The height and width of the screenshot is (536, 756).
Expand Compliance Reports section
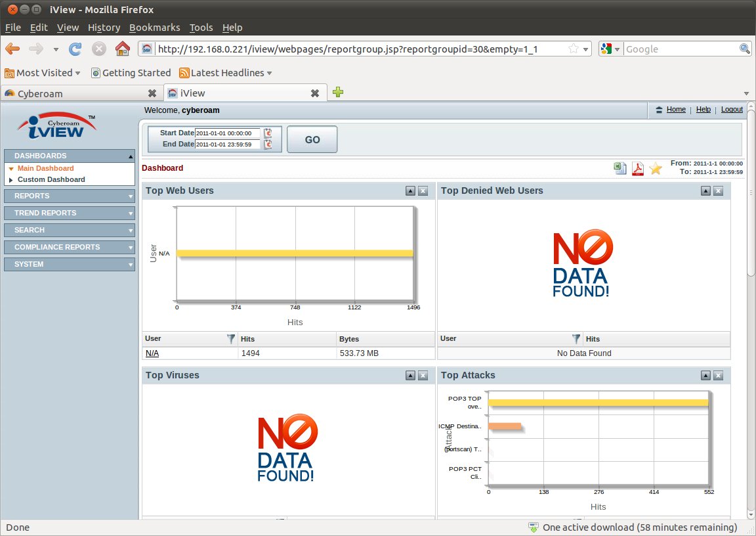pos(69,247)
